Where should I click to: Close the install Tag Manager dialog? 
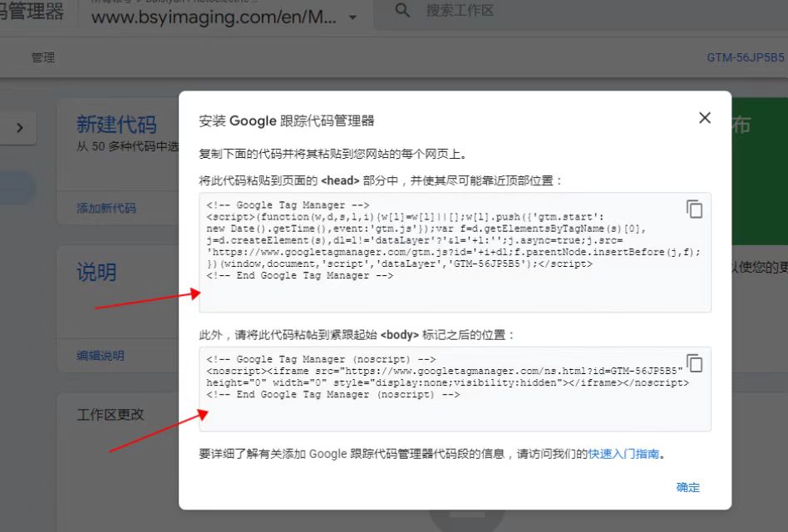click(x=705, y=118)
